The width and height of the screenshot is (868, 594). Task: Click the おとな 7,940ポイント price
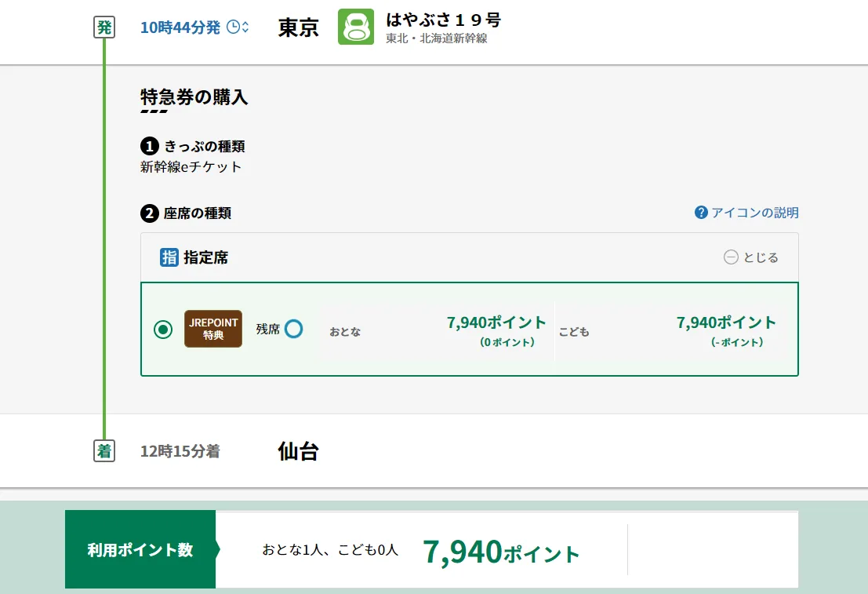point(496,323)
